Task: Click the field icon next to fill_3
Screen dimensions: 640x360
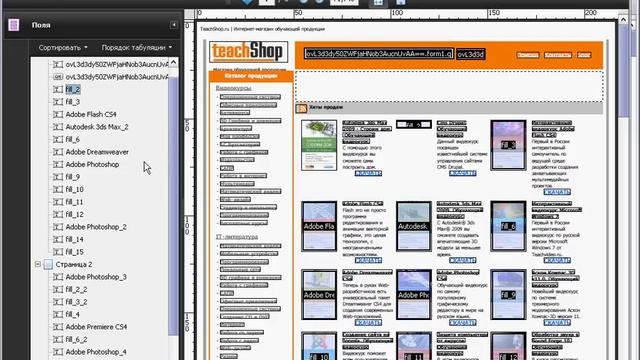Action: (58, 102)
